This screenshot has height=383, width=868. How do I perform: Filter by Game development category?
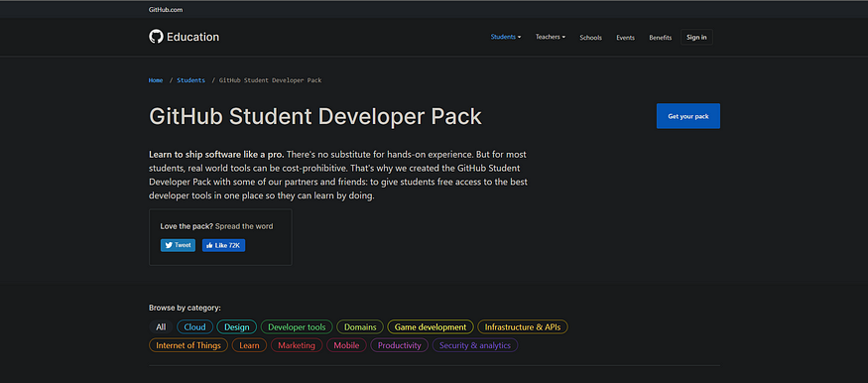pyautogui.click(x=431, y=327)
